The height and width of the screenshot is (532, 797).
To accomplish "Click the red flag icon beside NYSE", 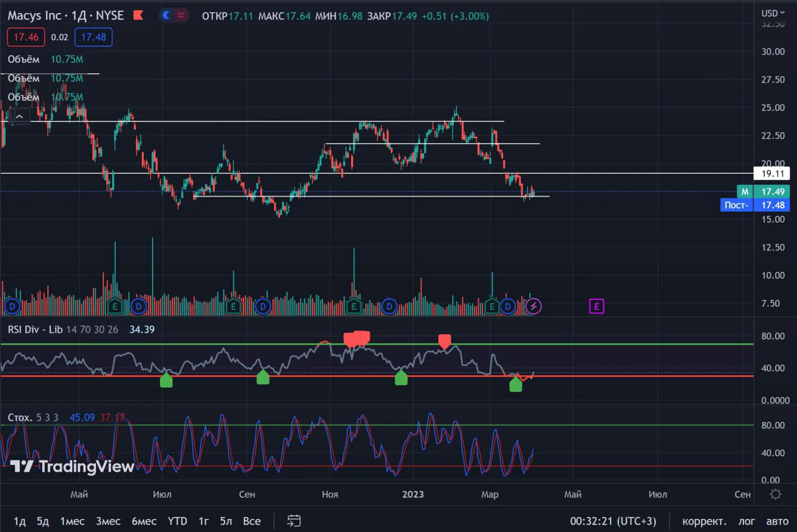I will pyautogui.click(x=138, y=16).
